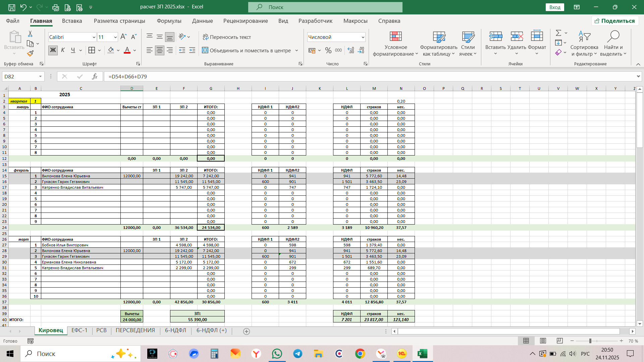Click the Поиск search box in title bar
The height and width of the screenshot is (362, 644).
tap(325, 7)
